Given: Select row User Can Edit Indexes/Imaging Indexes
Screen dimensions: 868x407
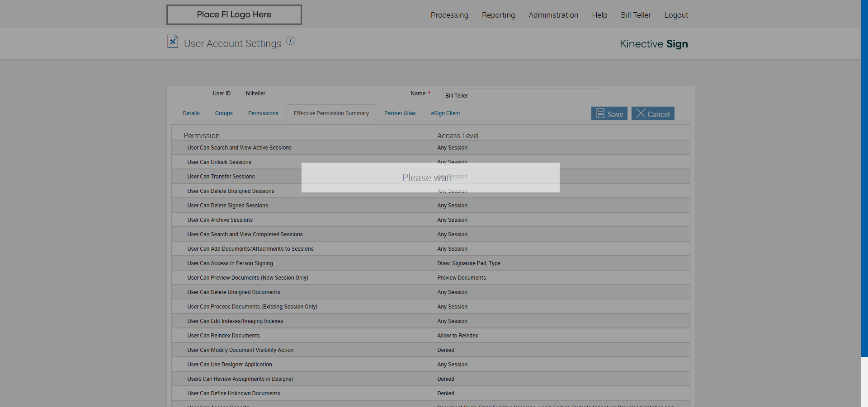Looking at the screenshot, I should (431, 321).
